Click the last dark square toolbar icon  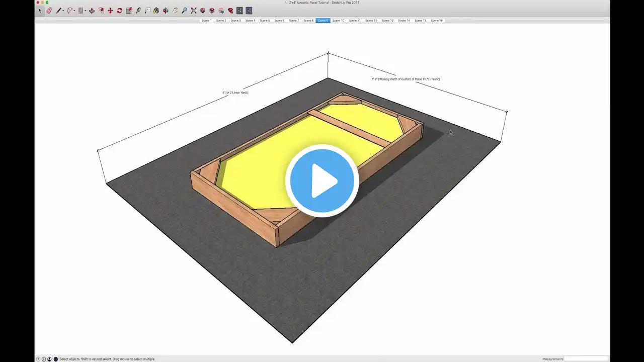249,10
